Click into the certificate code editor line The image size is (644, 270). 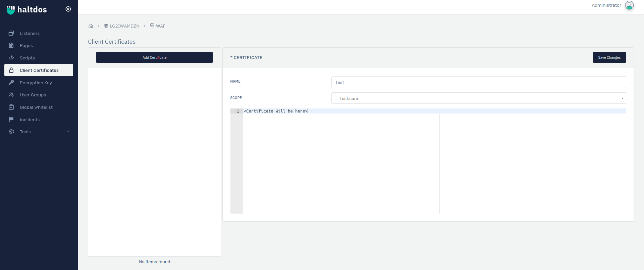(434, 111)
